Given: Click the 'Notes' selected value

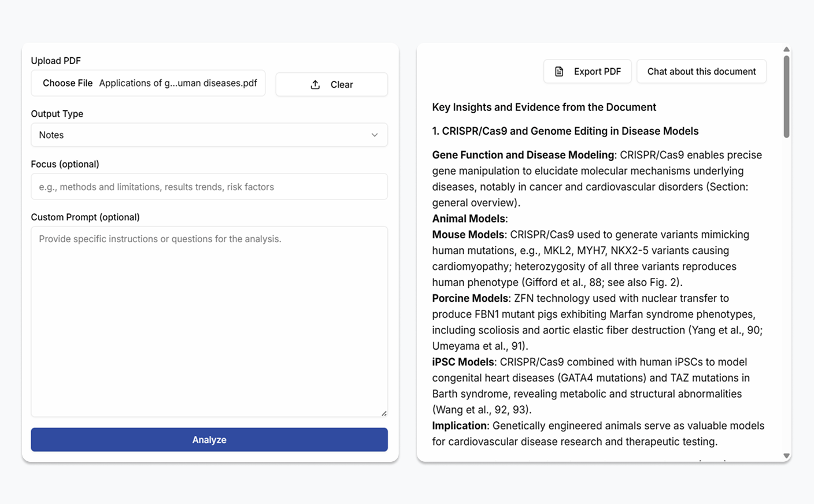Looking at the screenshot, I should pyautogui.click(x=51, y=135).
